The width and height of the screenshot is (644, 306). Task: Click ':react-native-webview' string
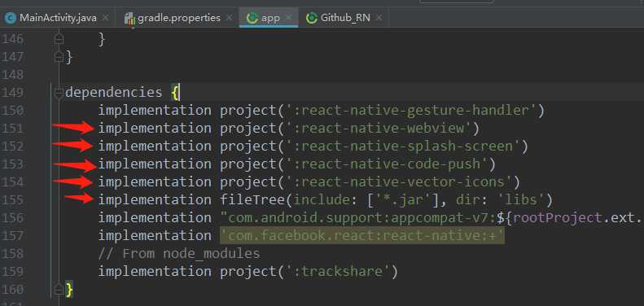[379, 129]
